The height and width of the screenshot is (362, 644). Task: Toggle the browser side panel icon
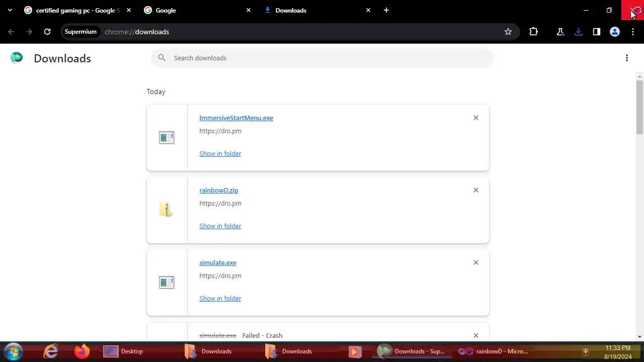[597, 32]
